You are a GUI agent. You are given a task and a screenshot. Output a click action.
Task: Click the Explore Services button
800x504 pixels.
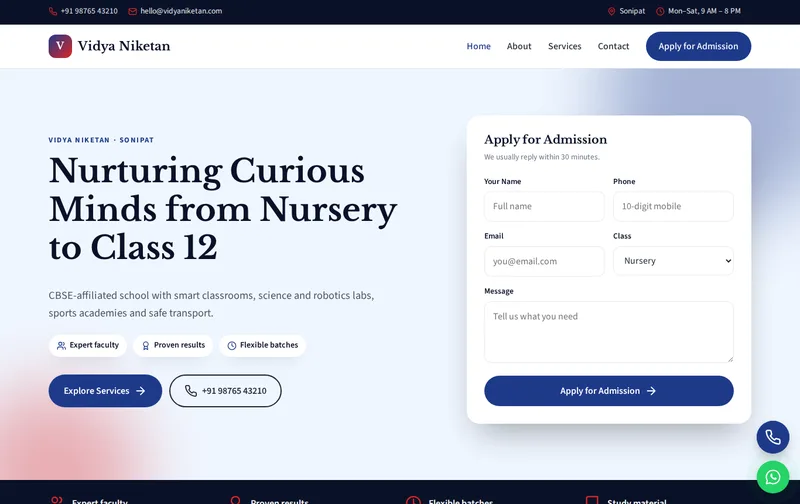point(105,391)
